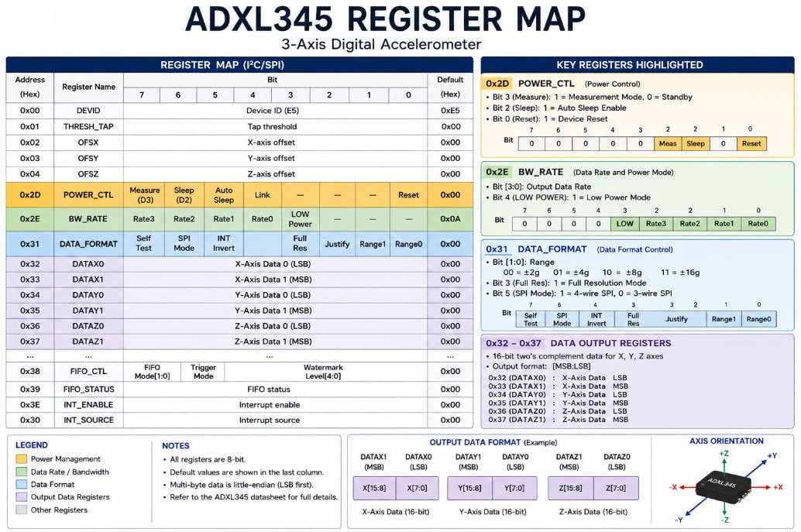
Task: Click 'Bit 3 (Full Res)' description line
Action: (569, 283)
